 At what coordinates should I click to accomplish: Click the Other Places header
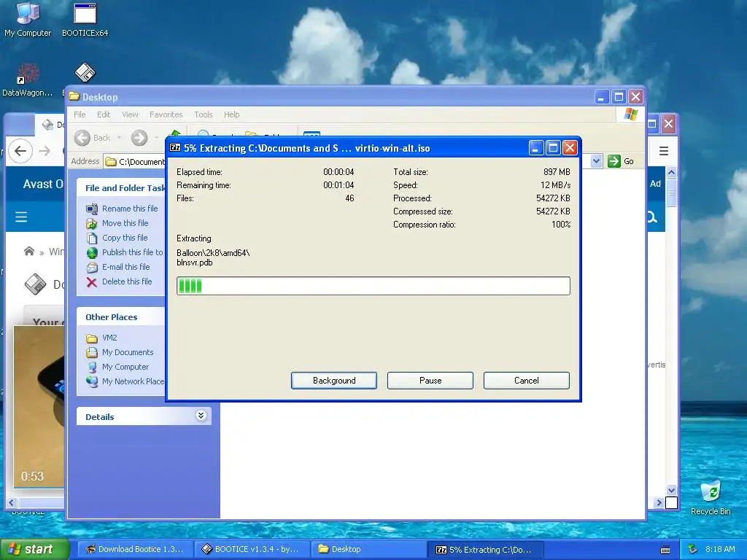click(121, 316)
